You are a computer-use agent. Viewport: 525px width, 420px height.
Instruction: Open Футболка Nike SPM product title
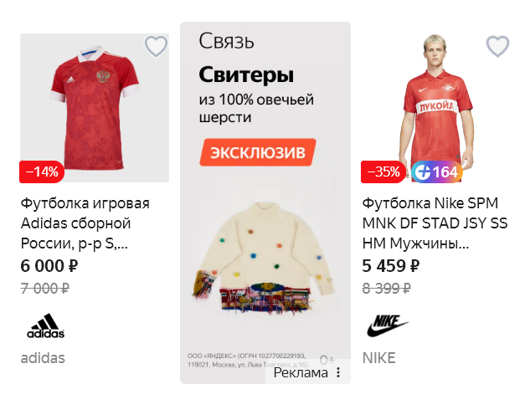(x=435, y=223)
